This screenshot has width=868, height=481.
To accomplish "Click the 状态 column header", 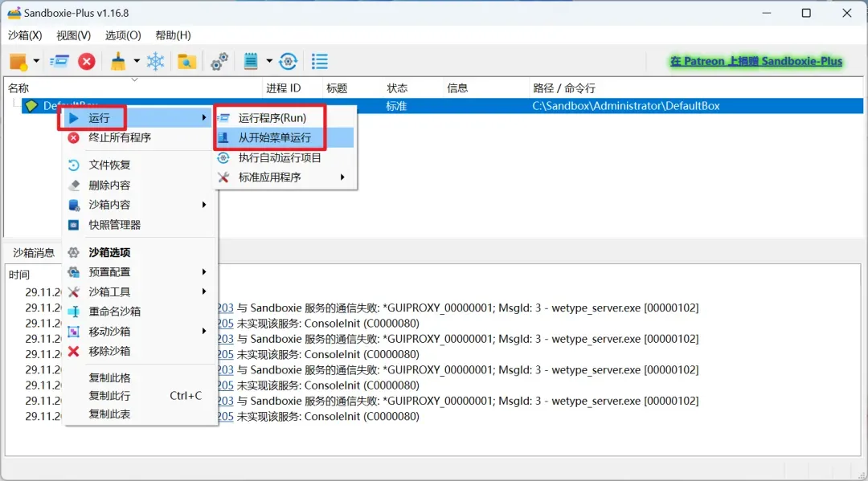I will [412, 88].
